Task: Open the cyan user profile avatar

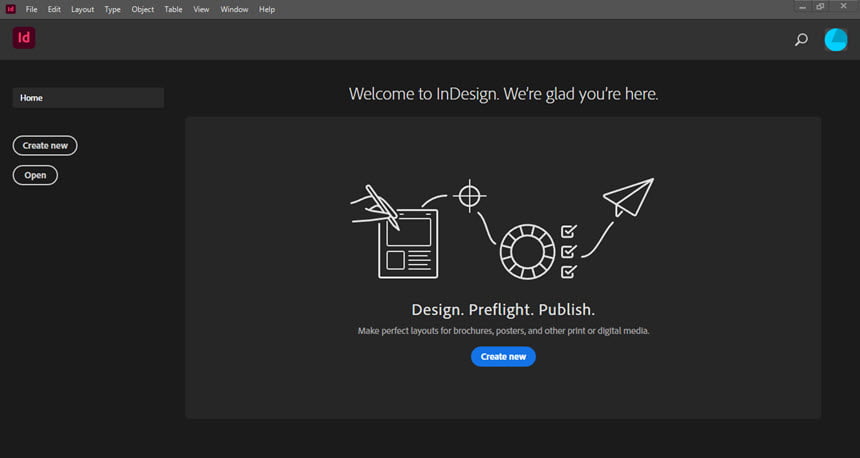Action: point(836,40)
